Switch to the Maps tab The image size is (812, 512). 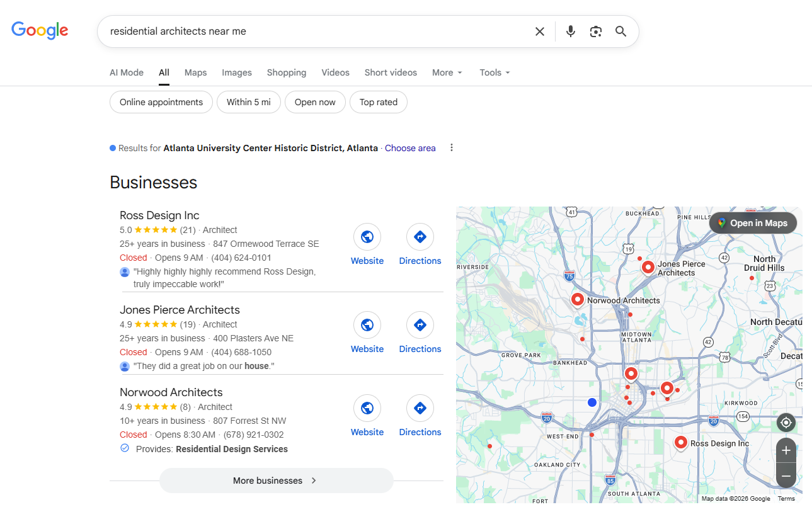[x=195, y=72]
